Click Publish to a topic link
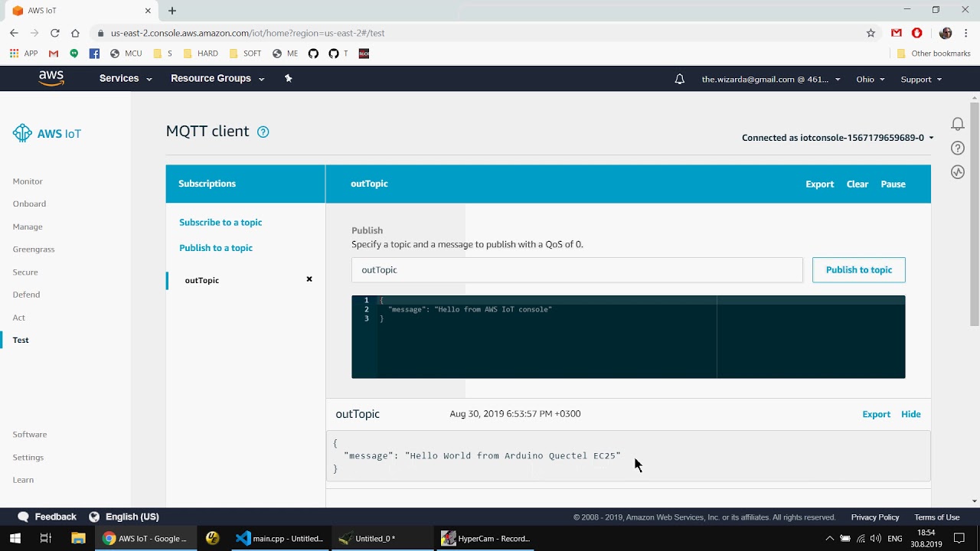Viewport: 980px width, 551px height. (x=216, y=247)
